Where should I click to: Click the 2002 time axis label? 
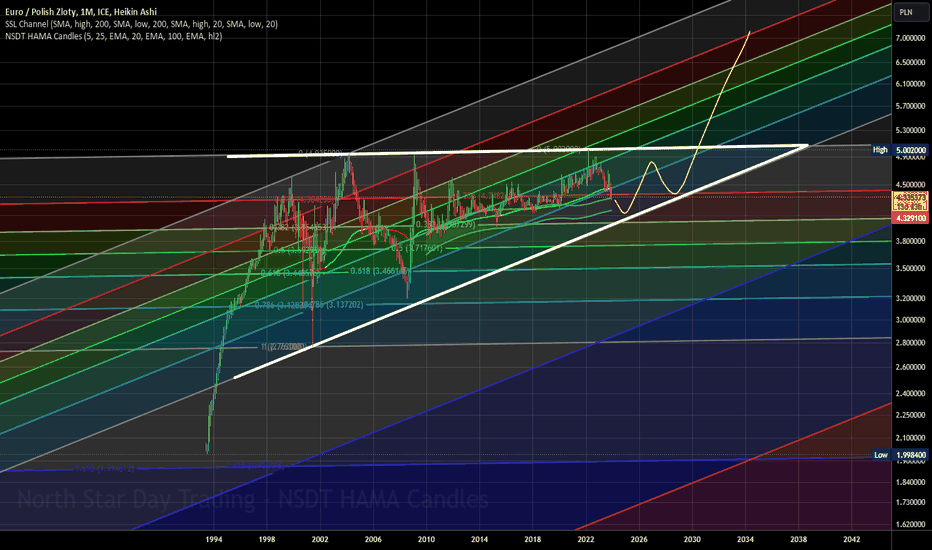[x=320, y=539]
